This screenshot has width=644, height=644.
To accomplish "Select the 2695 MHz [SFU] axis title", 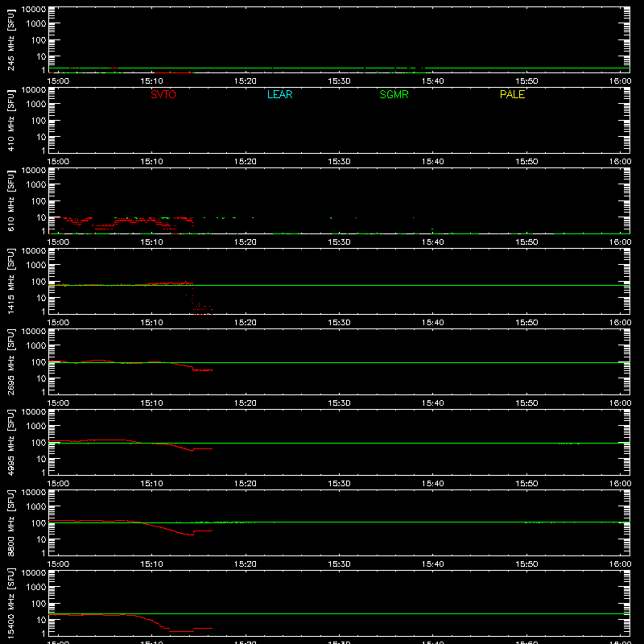I will click(11, 361).
